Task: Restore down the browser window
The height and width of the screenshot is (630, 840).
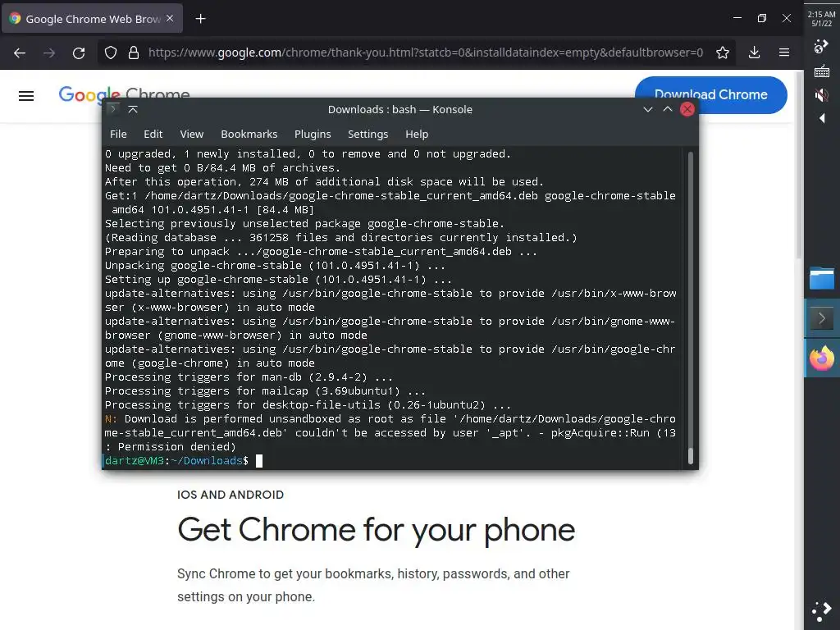Action: click(x=762, y=18)
